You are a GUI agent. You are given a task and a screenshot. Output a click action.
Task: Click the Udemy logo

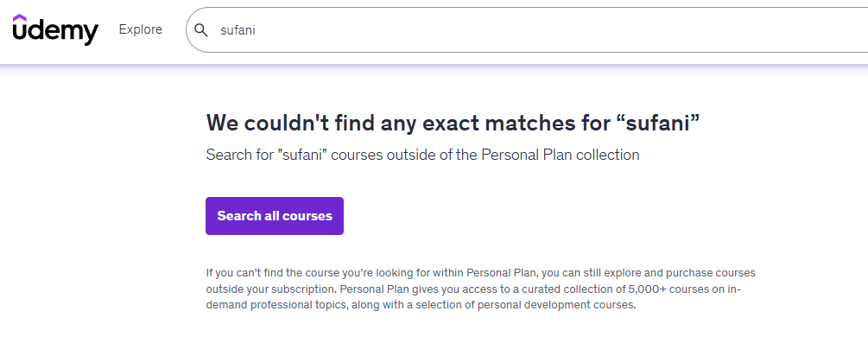tap(55, 31)
